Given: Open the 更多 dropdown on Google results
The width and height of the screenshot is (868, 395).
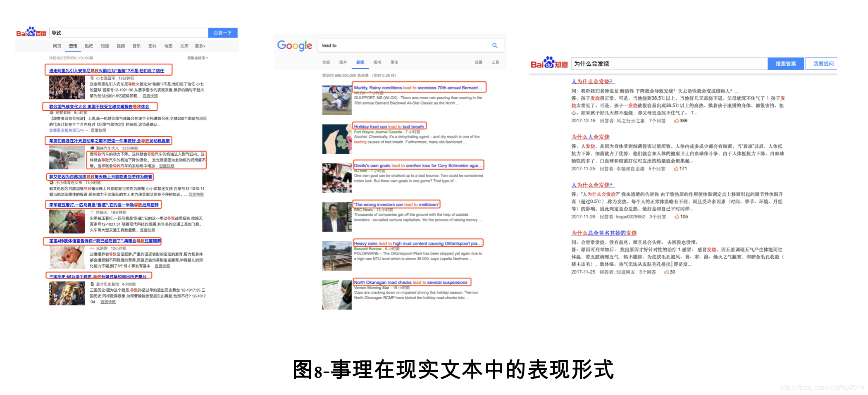Looking at the screenshot, I should click(394, 62).
